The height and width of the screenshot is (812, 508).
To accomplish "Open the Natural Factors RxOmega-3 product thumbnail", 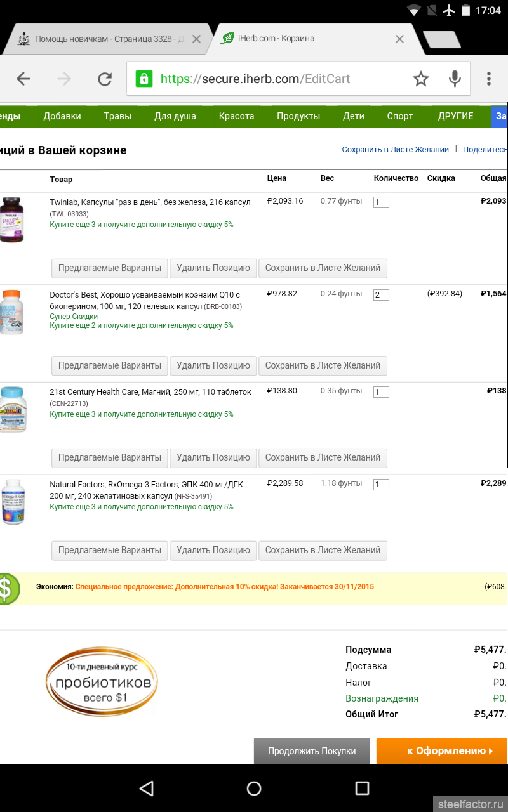I will 13,501.
